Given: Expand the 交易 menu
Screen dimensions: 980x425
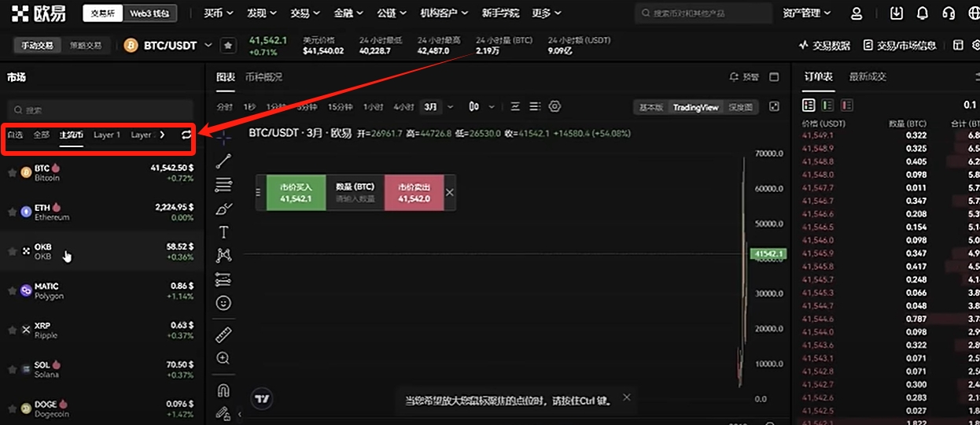Looking at the screenshot, I should click(x=304, y=13).
